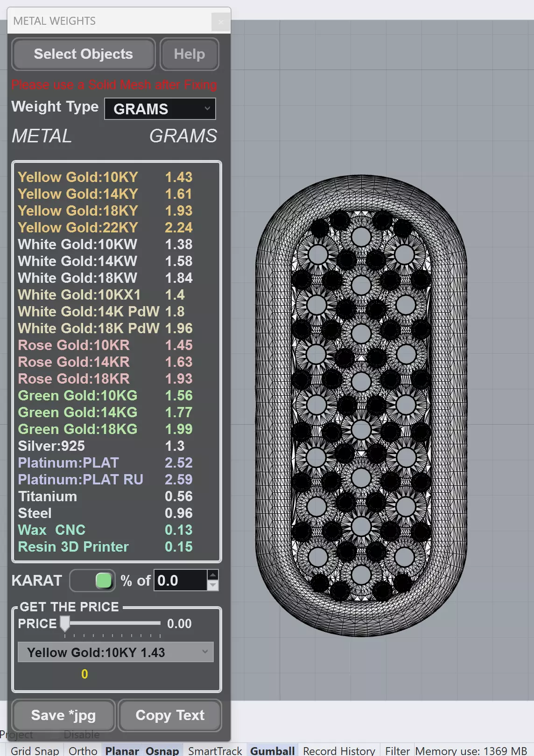Select the Resin 3D Printer row
534x756 pixels.
tap(105, 547)
